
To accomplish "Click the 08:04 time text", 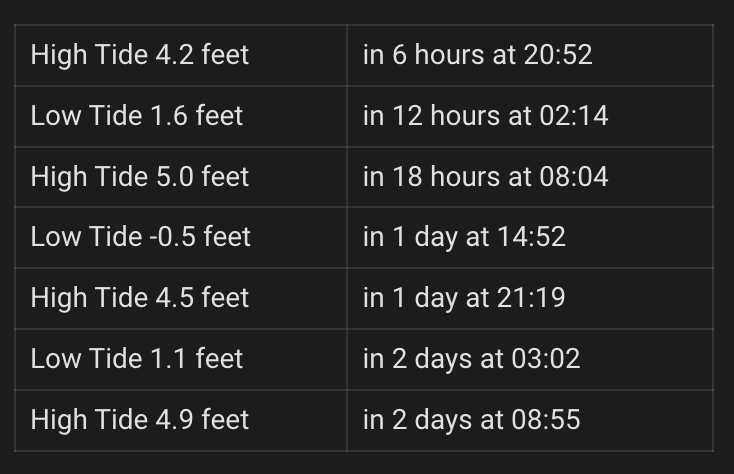I will pyautogui.click(x=574, y=176).
